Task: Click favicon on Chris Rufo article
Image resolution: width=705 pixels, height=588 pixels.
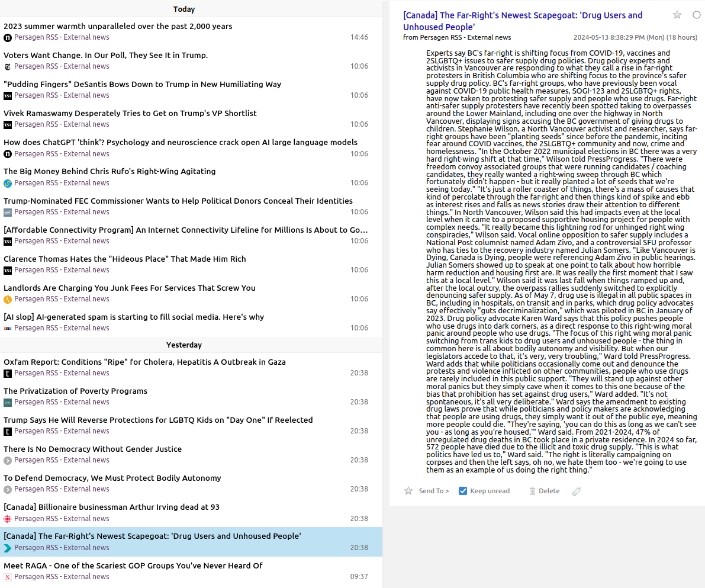Action: tap(8, 183)
